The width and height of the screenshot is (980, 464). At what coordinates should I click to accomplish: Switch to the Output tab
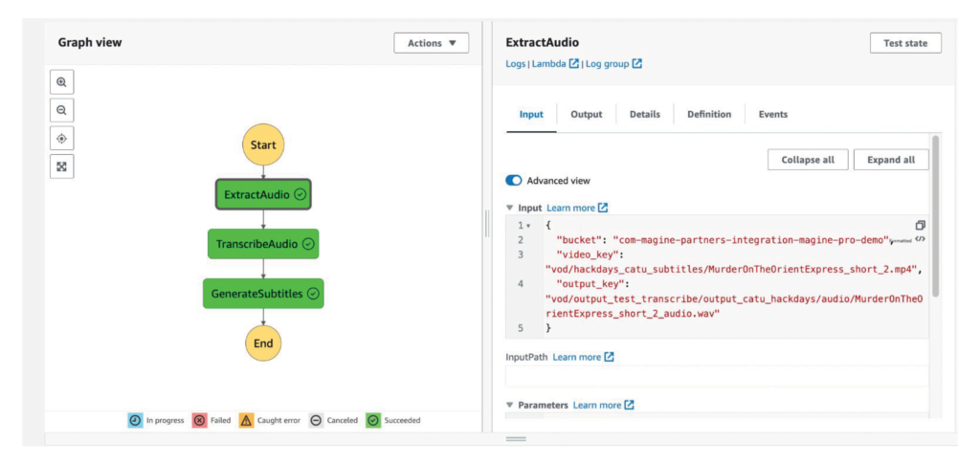[x=586, y=115]
